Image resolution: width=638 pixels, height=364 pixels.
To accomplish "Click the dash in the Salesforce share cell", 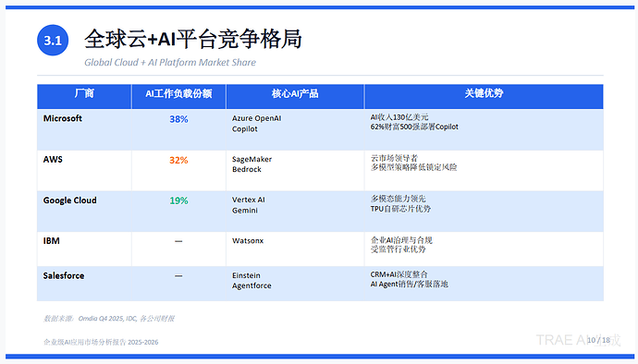I will point(178,275).
